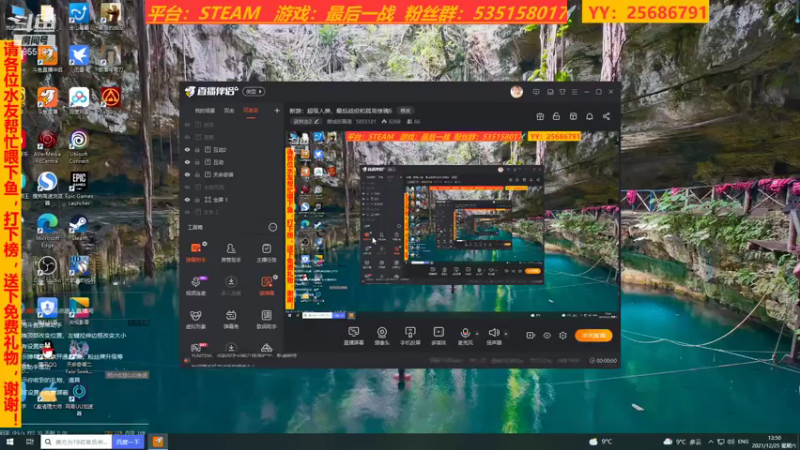Click the streamer avatar in title bar
Image resolution: width=800 pixels, height=450 pixels.
[x=516, y=92]
